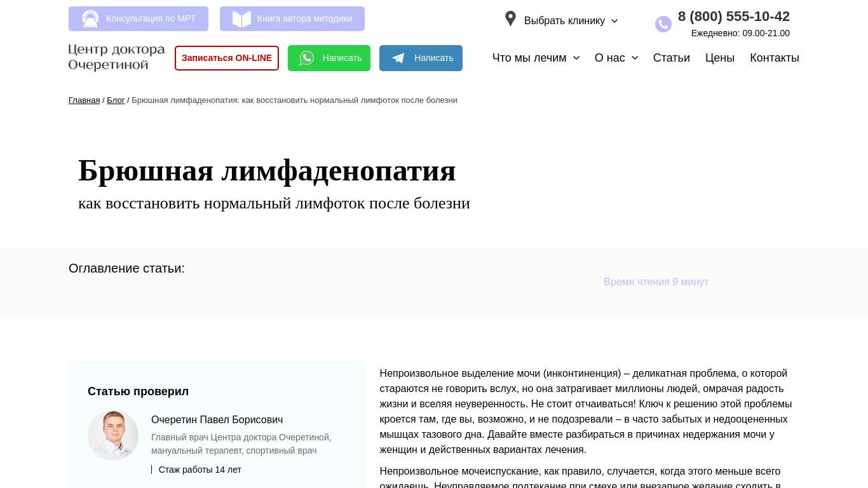Click the MRI scanner icon
This screenshot has height=488, width=868.
(90, 19)
